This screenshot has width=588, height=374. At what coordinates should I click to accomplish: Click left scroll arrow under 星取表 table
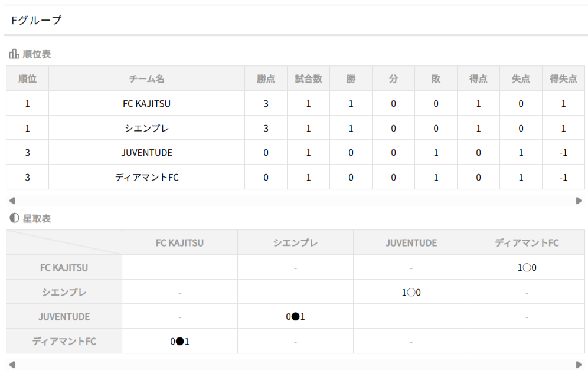(12, 365)
